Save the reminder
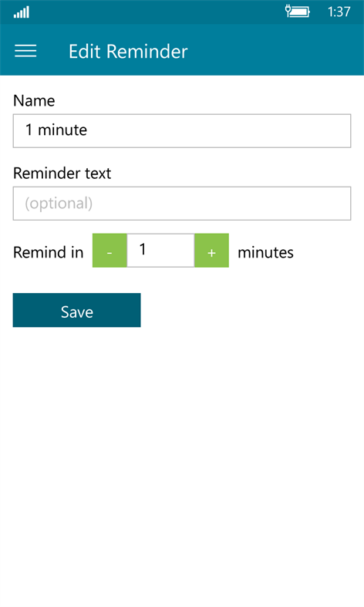The width and height of the screenshot is (364, 607). (x=76, y=310)
